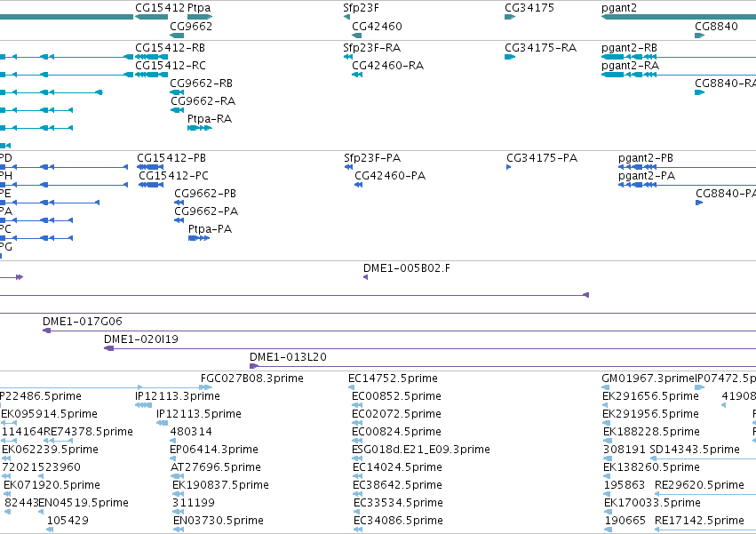Click the CG9662-PA protein label
This screenshot has width=756, height=534.
click(x=206, y=211)
